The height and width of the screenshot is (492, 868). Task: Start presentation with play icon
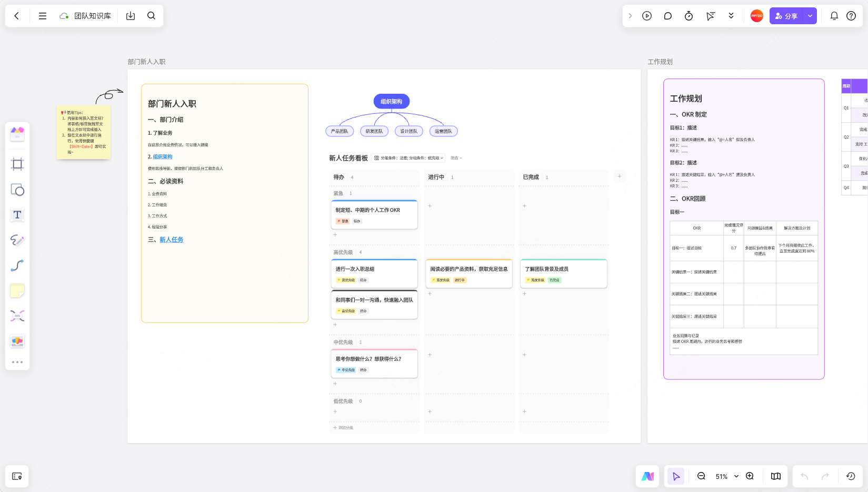click(x=647, y=16)
